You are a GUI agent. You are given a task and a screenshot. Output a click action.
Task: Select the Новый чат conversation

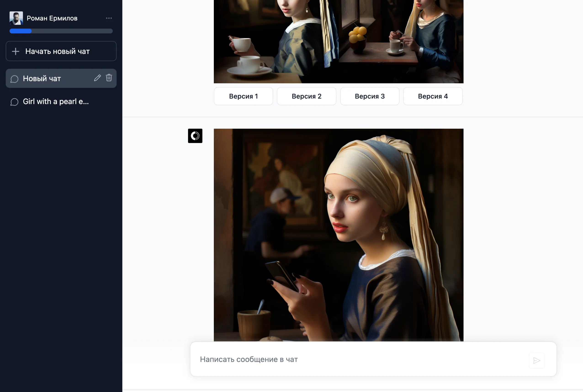61,78
